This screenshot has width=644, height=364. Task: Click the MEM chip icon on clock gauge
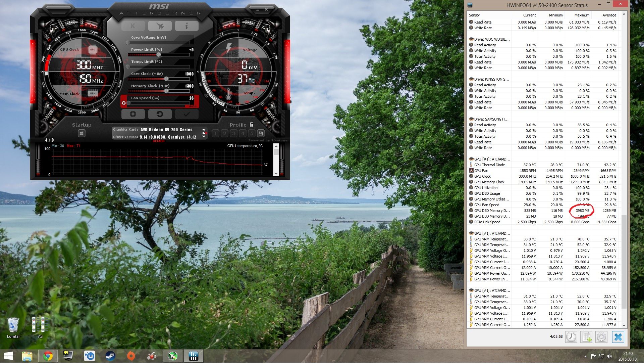tap(93, 93)
